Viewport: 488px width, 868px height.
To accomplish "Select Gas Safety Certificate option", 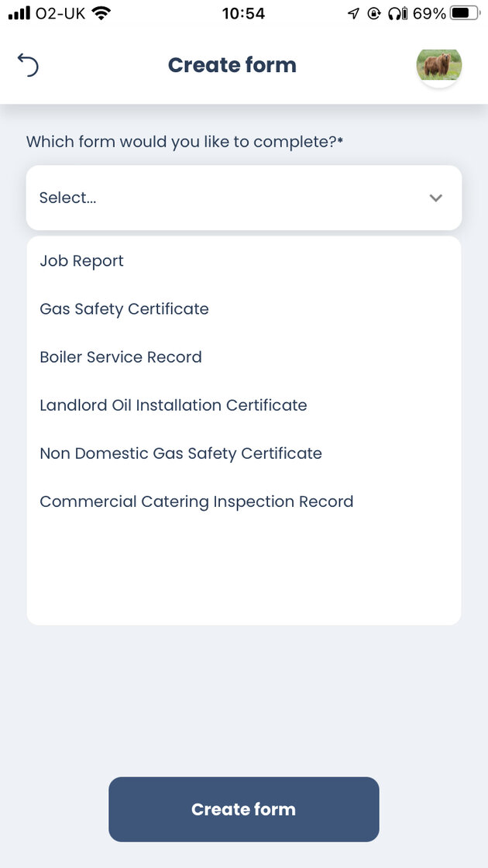I will point(124,309).
